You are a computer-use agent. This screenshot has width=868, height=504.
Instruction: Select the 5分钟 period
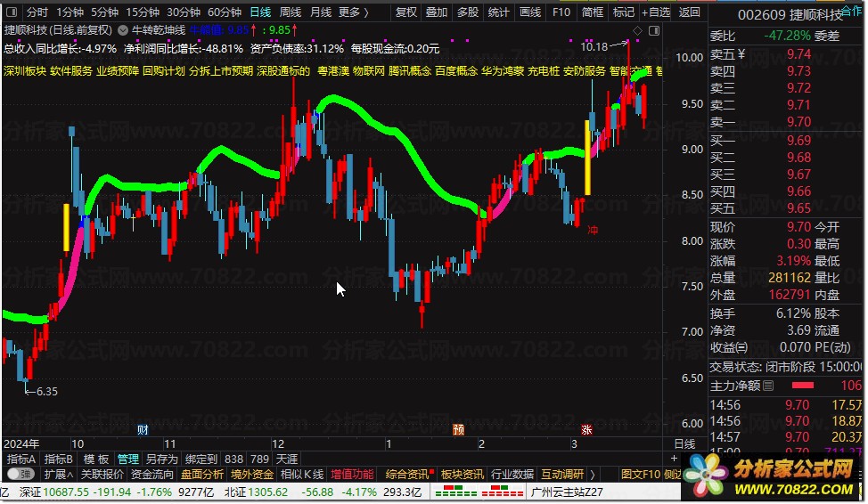pyautogui.click(x=104, y=12)
